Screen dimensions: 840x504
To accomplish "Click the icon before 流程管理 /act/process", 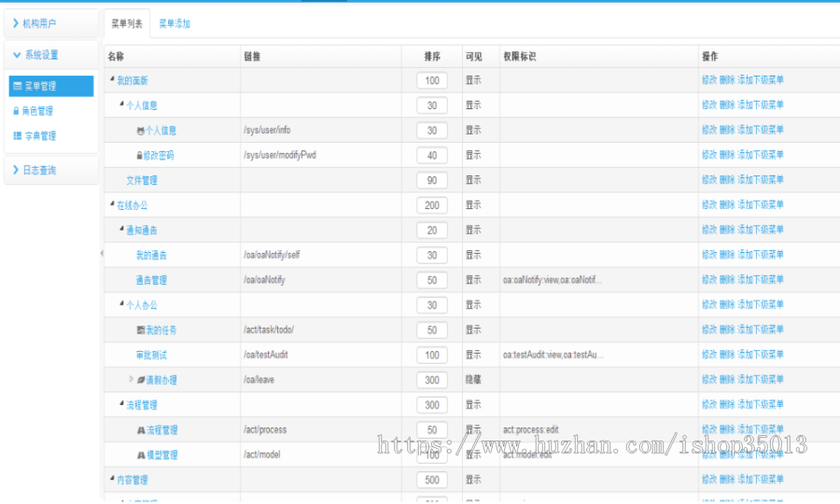I will [141, 430].
